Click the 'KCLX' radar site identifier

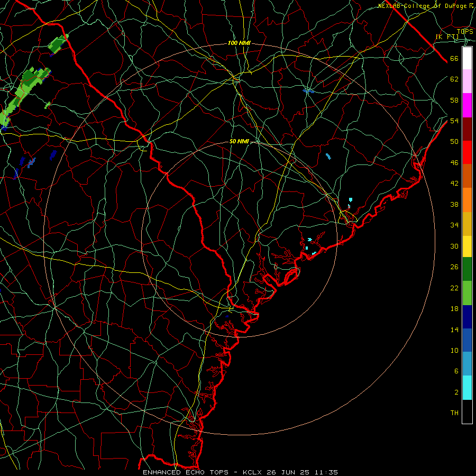click(x=253, y=472)
